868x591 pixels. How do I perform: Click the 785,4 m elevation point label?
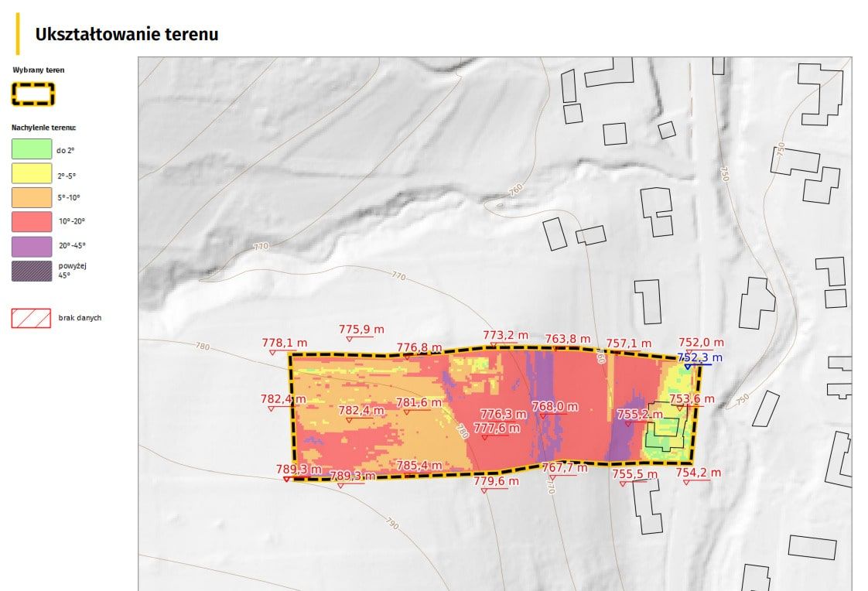419,466
